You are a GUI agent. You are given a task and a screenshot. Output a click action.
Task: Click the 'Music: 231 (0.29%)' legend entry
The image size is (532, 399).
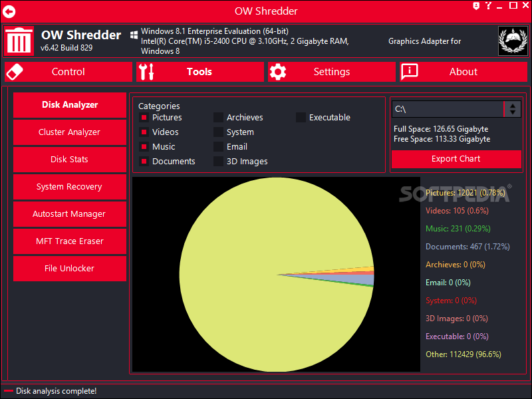click(458, 229)
